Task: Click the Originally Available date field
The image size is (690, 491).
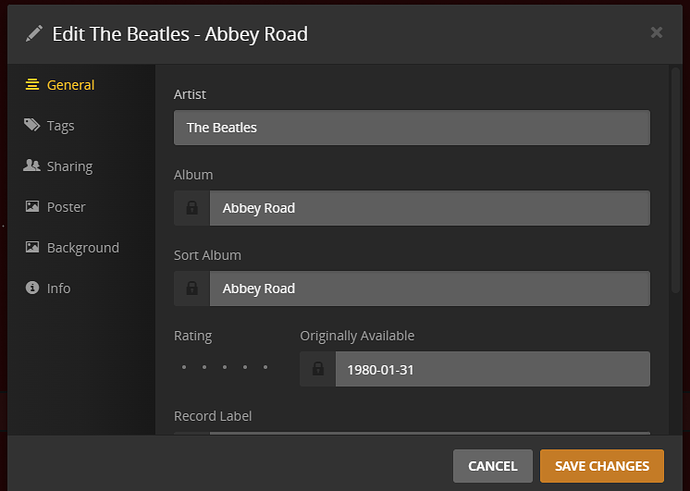Action: (x=492, y=369)
